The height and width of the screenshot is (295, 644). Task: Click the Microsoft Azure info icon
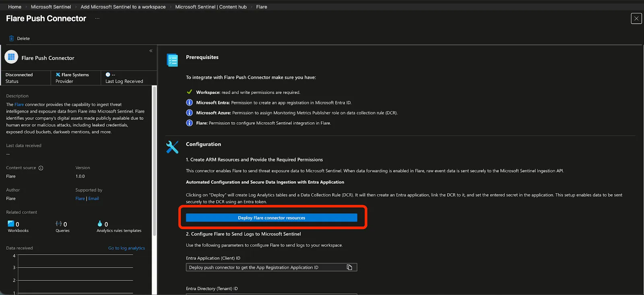(x=189, y=113)
